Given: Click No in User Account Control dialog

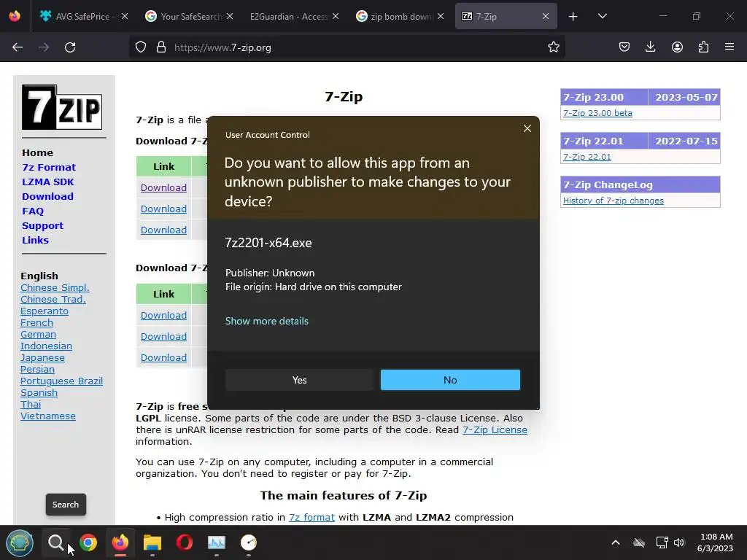Looking at the screenshot, I should pyautogui.click(x=450, y=380).
